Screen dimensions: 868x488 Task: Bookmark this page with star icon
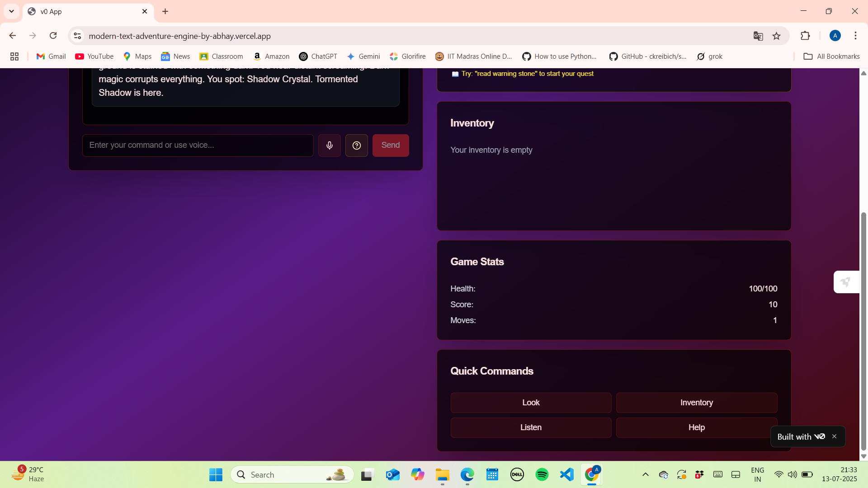[x=777, y=36]
